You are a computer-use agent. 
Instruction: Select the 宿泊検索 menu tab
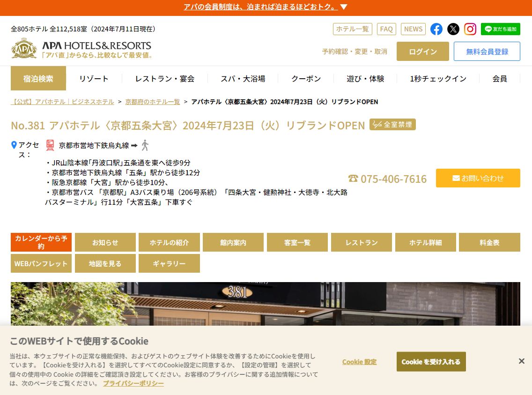38,78
